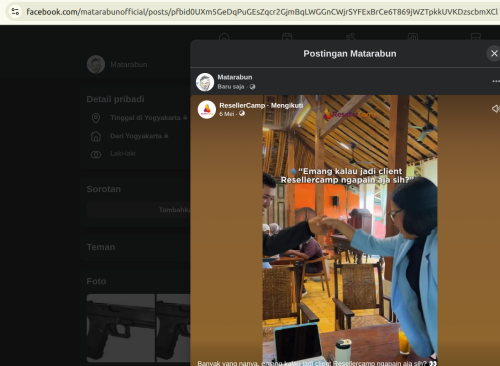This screenshot has width=500, height=366.
Task: Close the Postingan Matarabun dialog
Action: [x=494, y=53]
